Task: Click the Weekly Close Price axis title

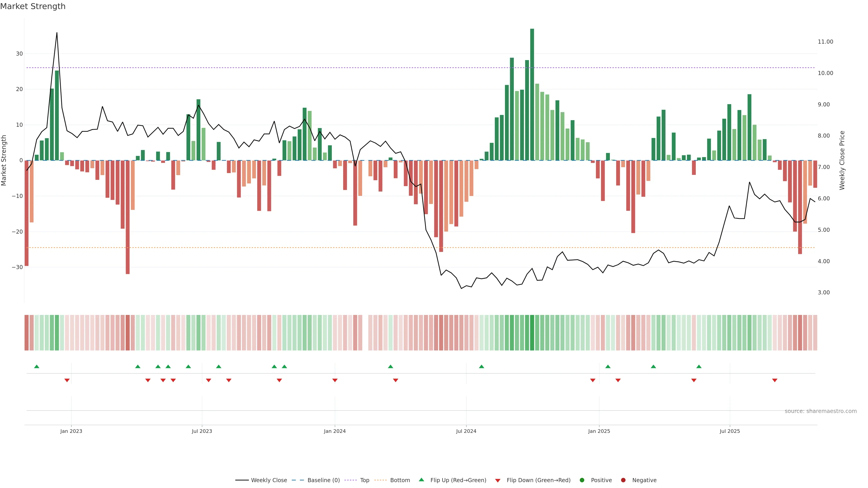Action: coord(842,160)
